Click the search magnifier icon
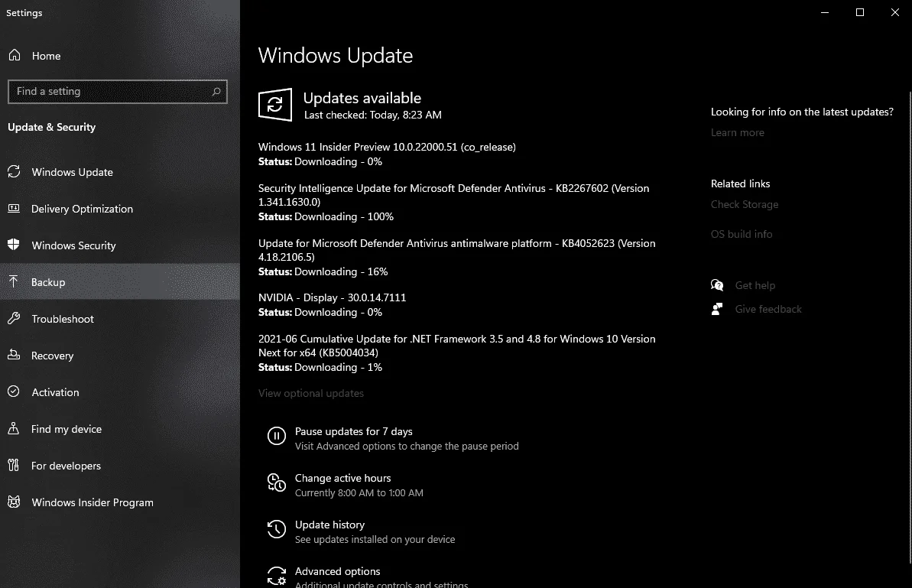912x588 pixels. 216,91
